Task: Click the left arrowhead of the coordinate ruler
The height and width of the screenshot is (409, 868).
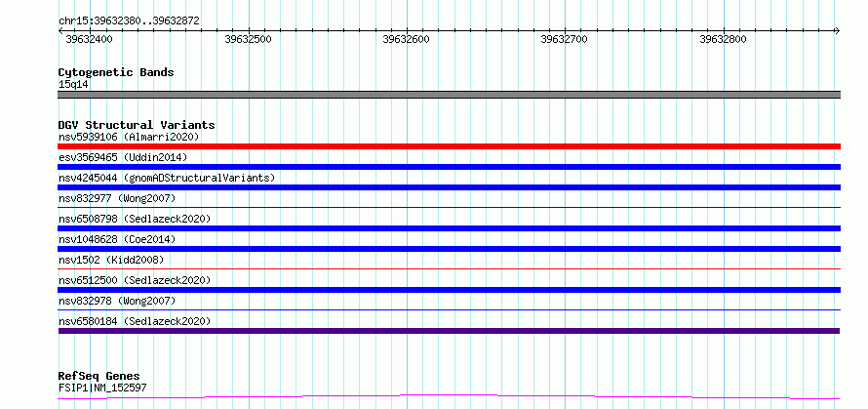Action: [61, 30]
